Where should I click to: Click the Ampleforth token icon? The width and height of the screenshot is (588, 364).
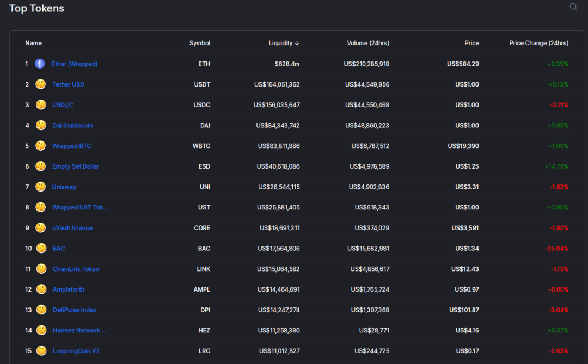[41, 289]
